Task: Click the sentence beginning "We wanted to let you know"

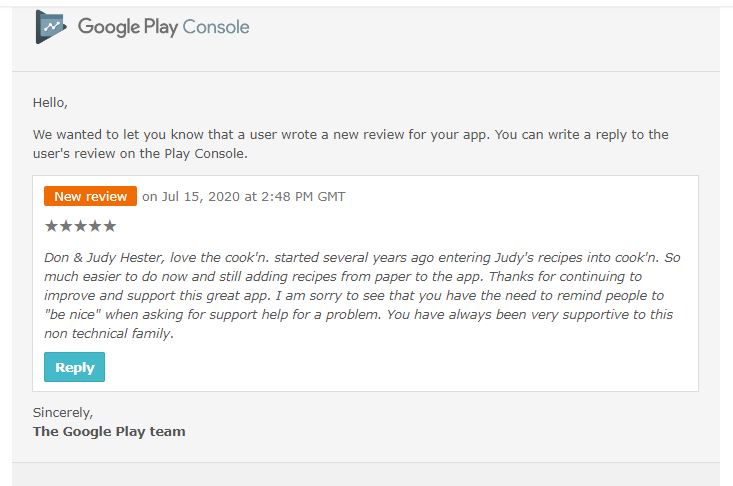Action: pyautogui.click(x=351, y=144)
